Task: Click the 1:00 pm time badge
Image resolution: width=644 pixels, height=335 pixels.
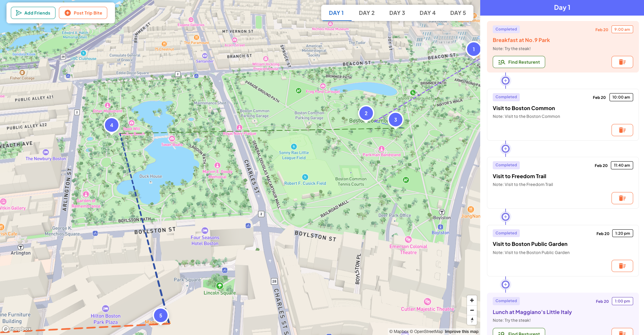Action: (622, 301)
